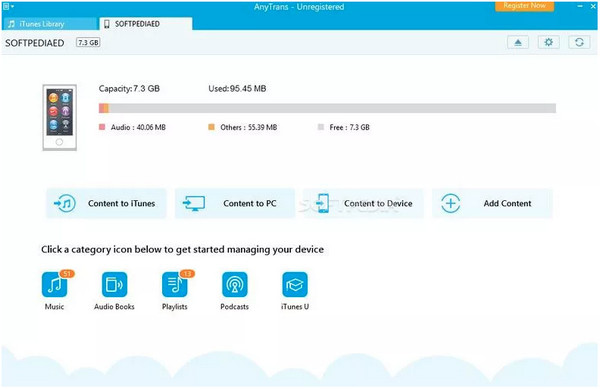This screenshot has width=600, height=389.
Task: Open the Playlists category icon
Action: [x=174, y=285]
